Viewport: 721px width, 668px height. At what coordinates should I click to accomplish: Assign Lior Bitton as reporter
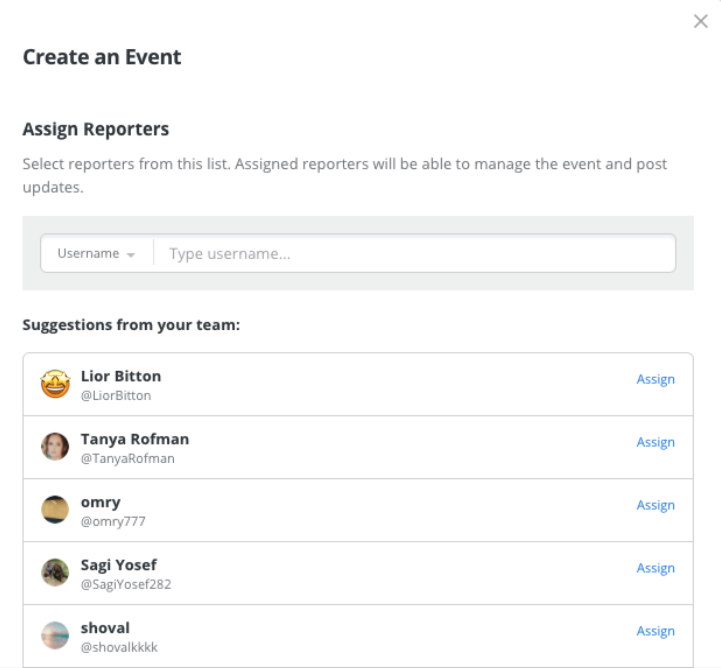coord(655,379)
